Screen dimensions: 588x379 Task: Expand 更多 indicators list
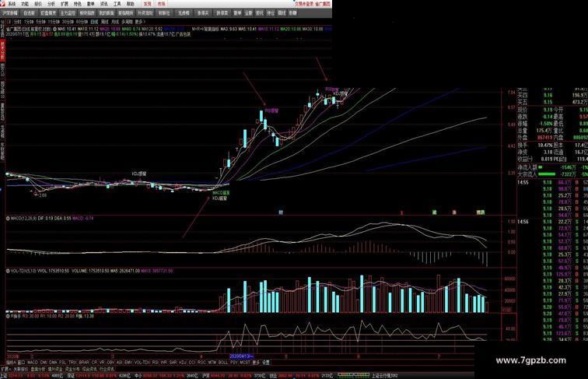(x=256, y=363)
